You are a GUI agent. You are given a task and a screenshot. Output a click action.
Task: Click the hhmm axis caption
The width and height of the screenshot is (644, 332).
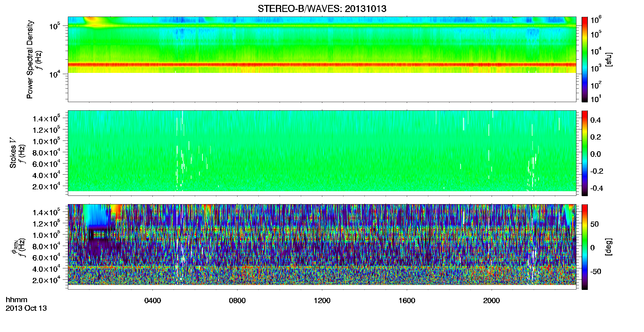17,300
